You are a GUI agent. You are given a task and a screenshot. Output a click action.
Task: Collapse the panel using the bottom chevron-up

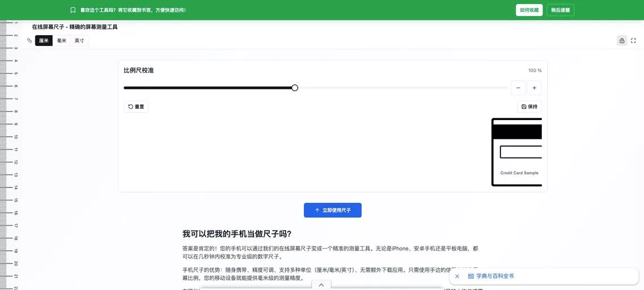pos(321,285)
